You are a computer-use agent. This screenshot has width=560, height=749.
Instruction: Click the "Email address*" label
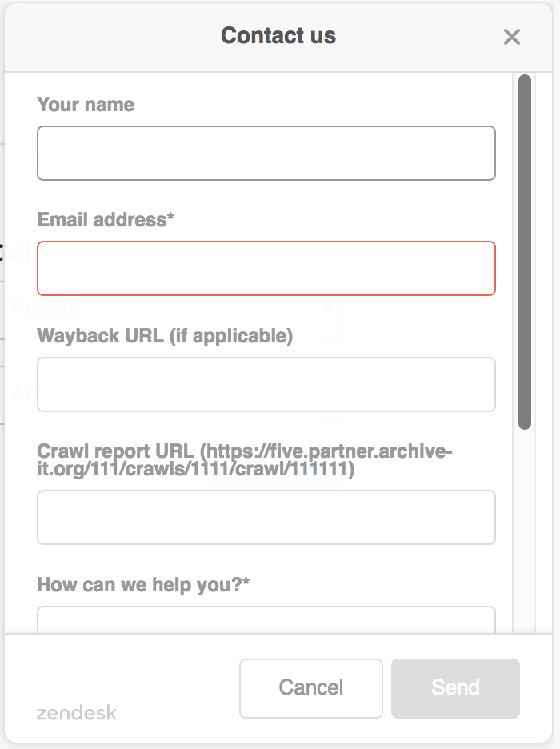point(106,220)
